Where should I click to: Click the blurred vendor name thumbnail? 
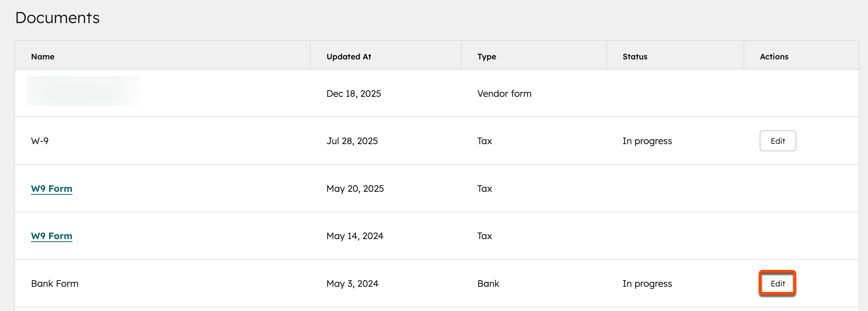click(83, 91)
